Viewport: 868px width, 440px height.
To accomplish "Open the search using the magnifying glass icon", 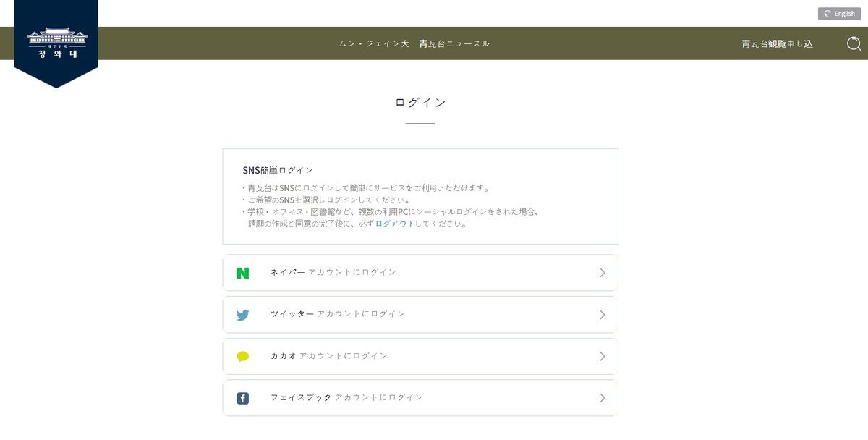I will (854, 44).
